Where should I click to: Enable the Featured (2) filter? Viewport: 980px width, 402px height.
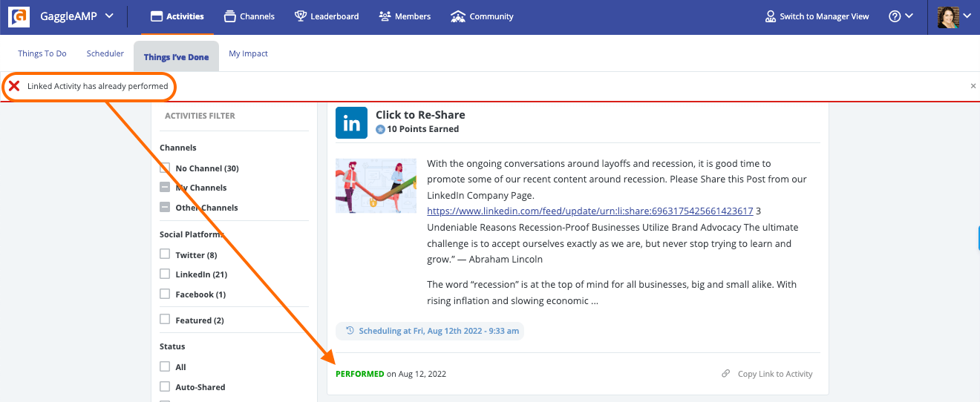tap(165, 320)
